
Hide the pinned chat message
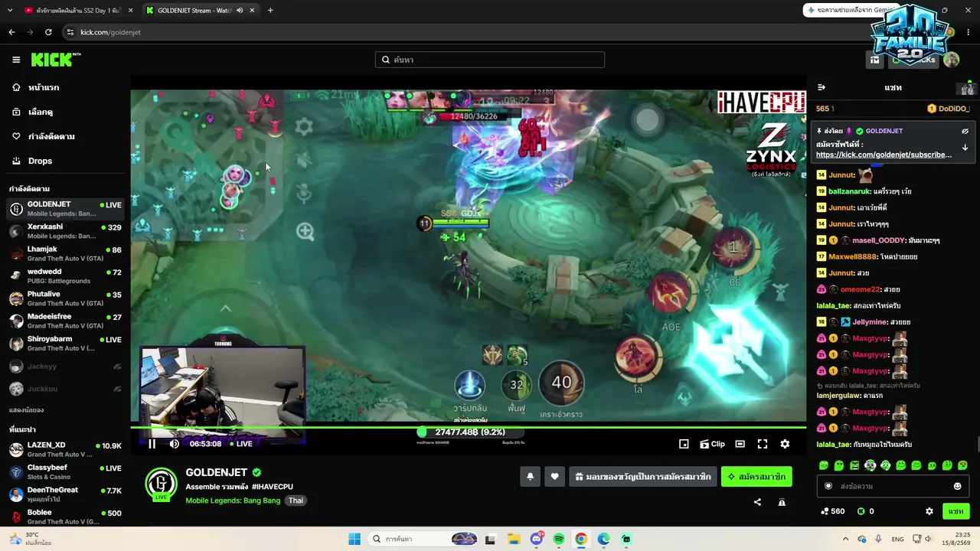pos(965,131)
